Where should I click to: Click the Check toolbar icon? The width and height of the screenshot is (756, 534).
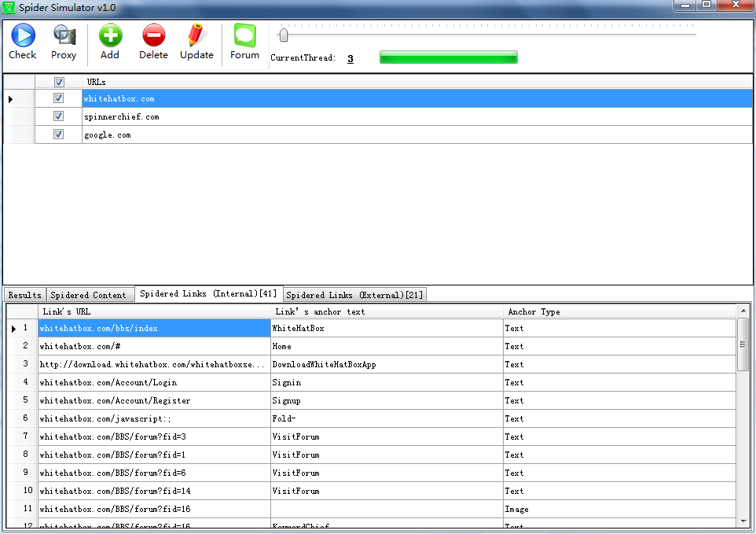click(22, 36)
